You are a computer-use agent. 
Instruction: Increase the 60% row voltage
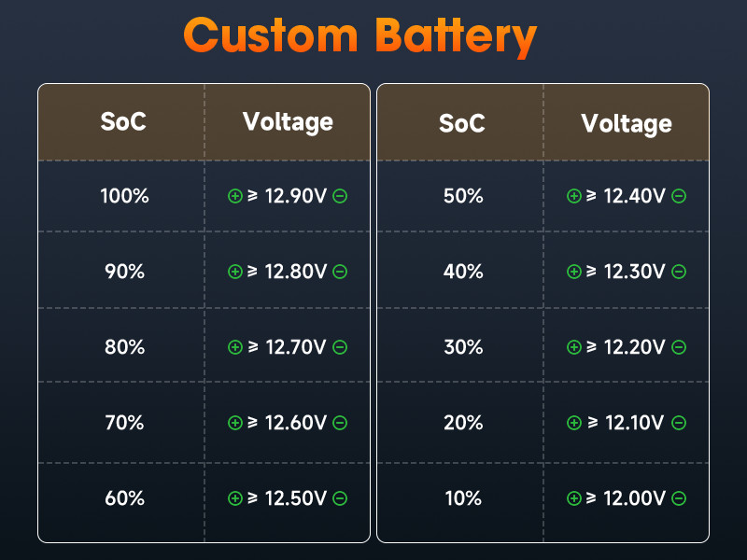coord(235,498)
